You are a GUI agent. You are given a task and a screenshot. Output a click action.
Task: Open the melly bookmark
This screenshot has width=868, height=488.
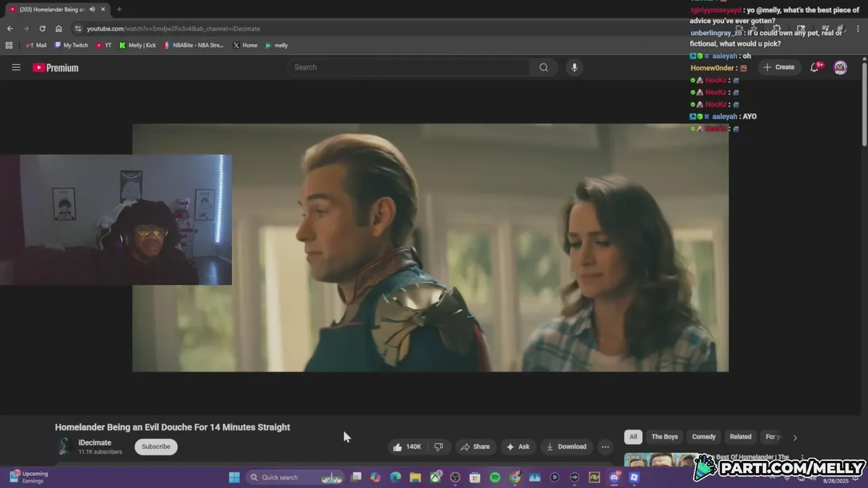[277, 45]
